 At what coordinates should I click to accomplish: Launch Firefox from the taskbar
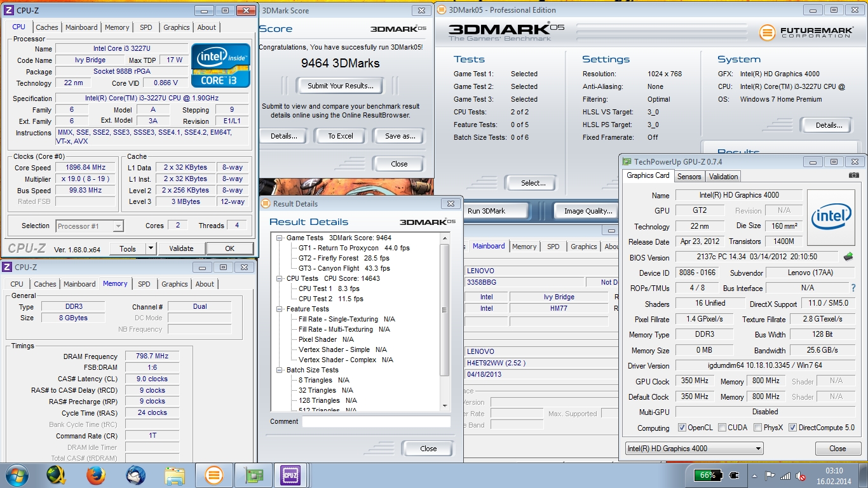pos(96,475)
